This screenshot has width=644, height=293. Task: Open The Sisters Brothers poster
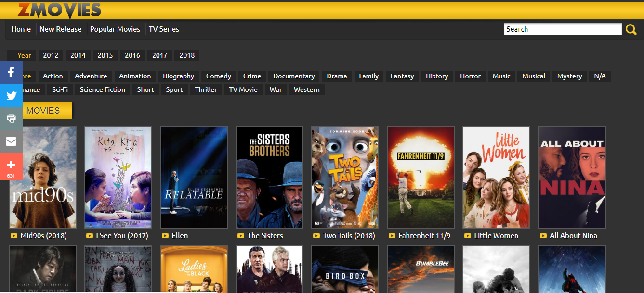coord(269,178)
